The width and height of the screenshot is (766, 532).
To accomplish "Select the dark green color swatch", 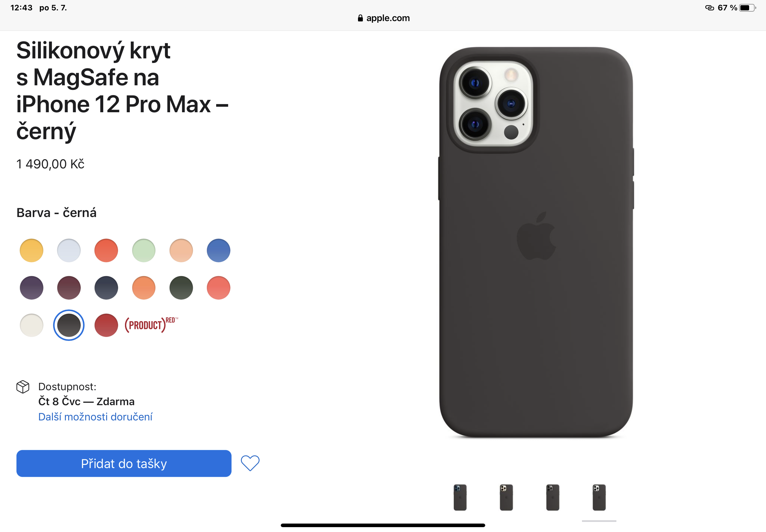I will coord(181,288).
